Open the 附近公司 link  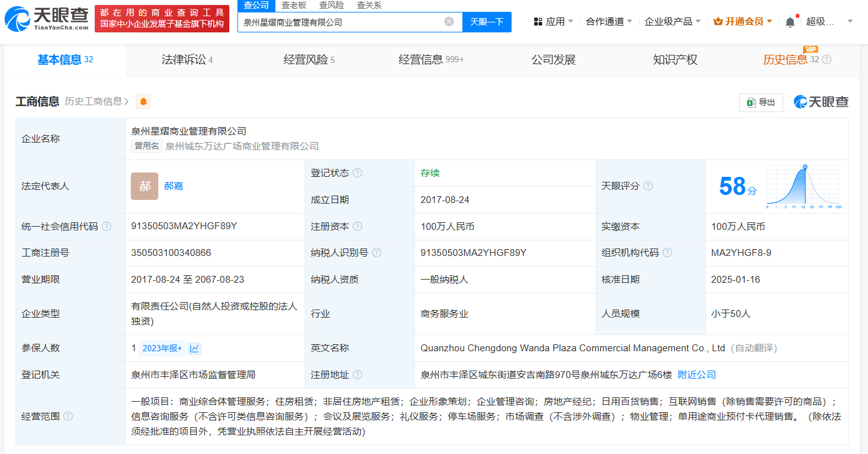[x=697, y=375]
